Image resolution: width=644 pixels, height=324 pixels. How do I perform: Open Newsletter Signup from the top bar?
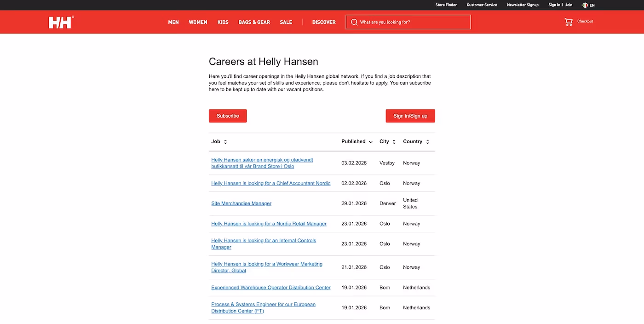(x=523, y=5)
